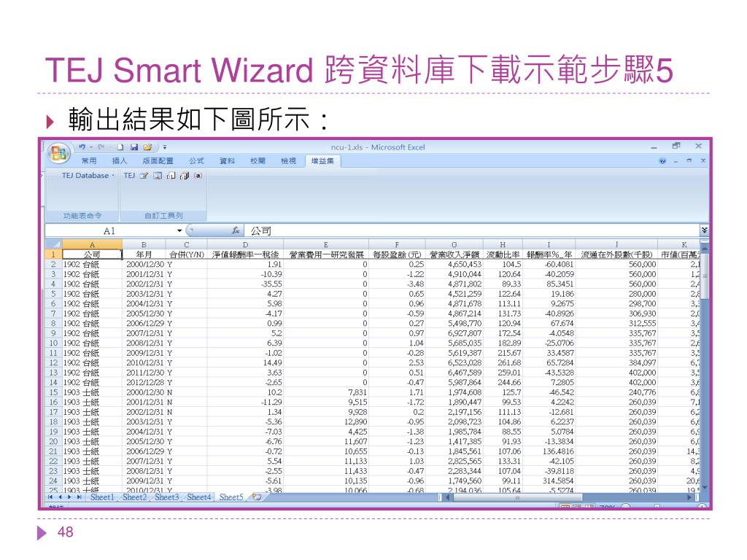The height and width of the screenshot is (560, 747).
Task: Save the workbook using the floppy disk icon
Action: 134,147
